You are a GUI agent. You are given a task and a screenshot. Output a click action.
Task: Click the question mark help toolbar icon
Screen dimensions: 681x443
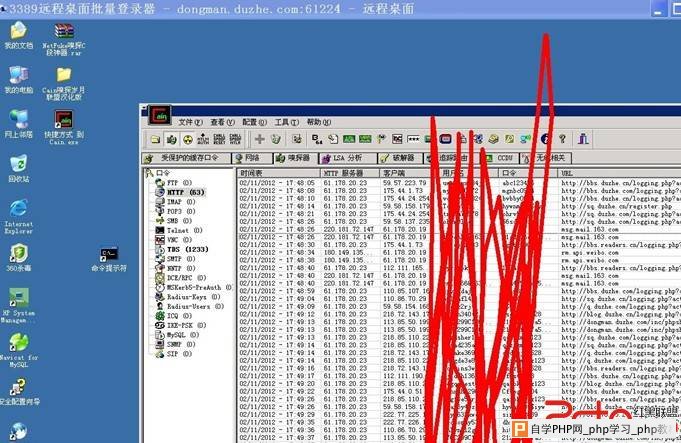(562, 139)
